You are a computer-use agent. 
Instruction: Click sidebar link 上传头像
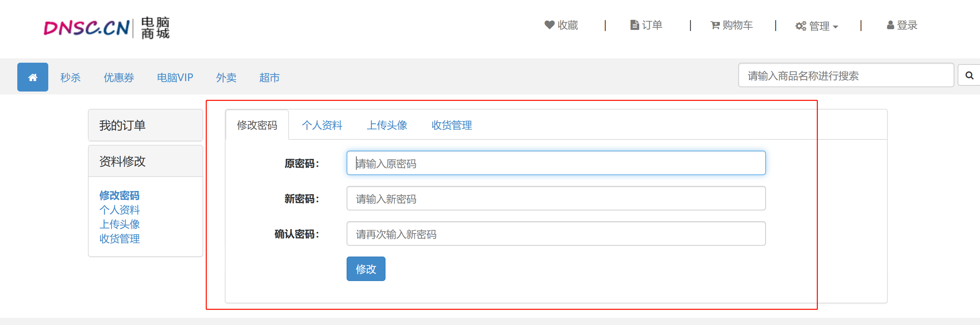tap(120, 224)
